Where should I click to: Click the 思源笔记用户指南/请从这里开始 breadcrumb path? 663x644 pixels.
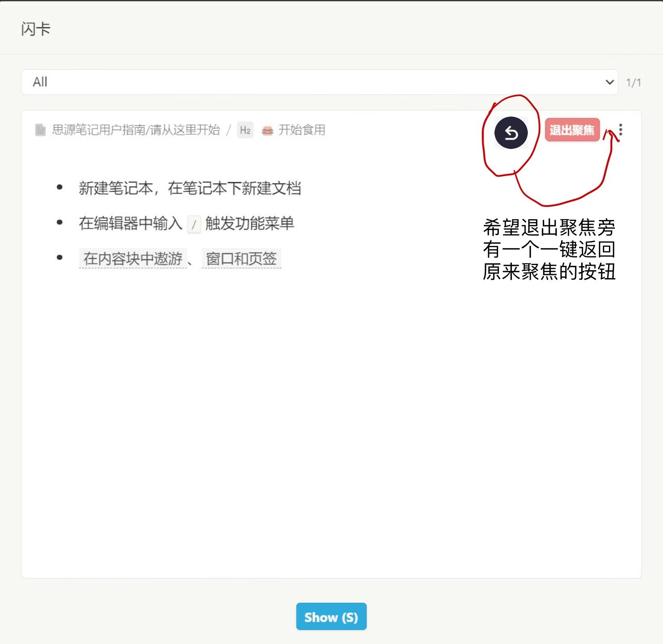coord(137,130)
